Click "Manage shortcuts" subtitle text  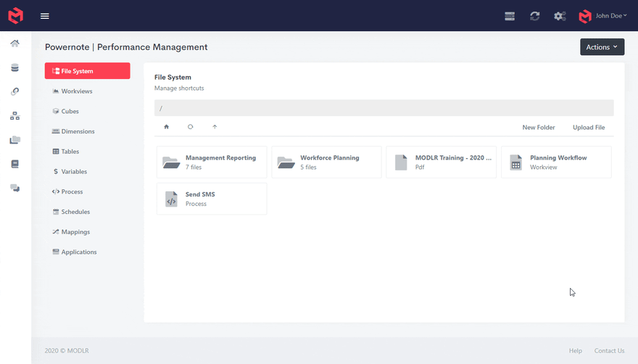point(179,88)
